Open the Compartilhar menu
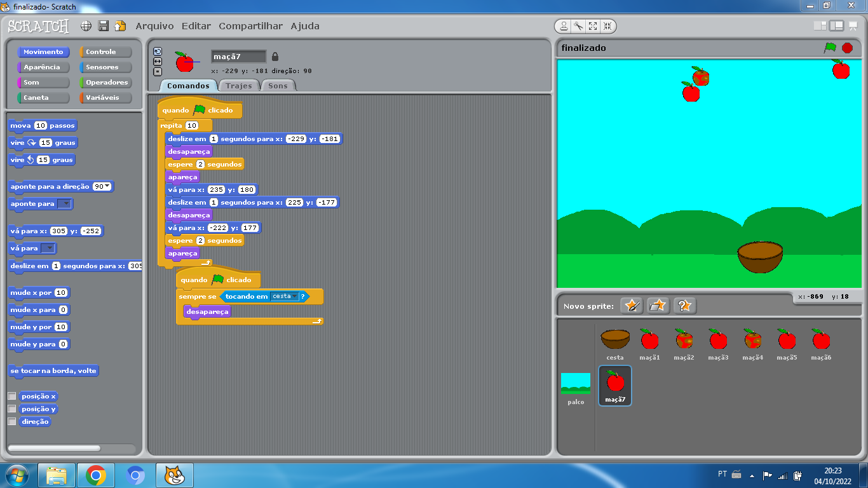 tap(250, 26)
